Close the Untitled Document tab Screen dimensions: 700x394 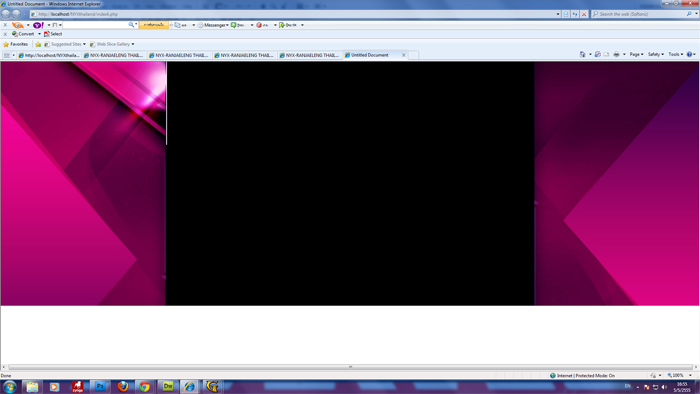click(x=404, y=55)
